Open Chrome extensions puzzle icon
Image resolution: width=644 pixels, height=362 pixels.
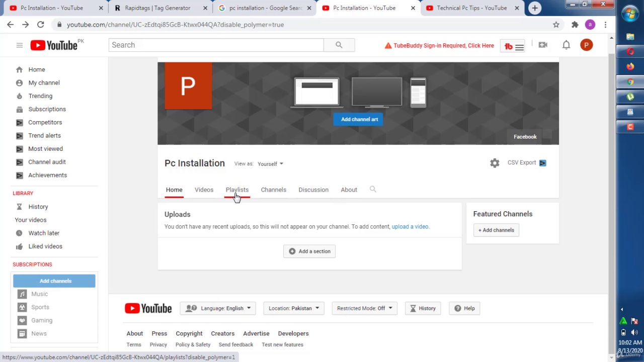575,25
